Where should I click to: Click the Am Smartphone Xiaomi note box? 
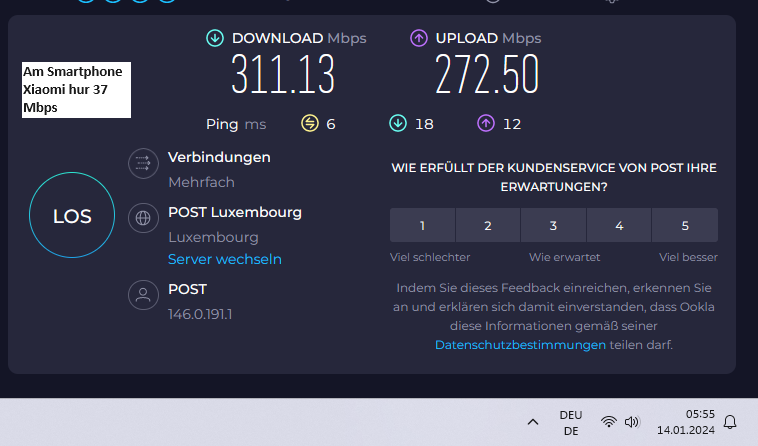[x=76, y=90]
